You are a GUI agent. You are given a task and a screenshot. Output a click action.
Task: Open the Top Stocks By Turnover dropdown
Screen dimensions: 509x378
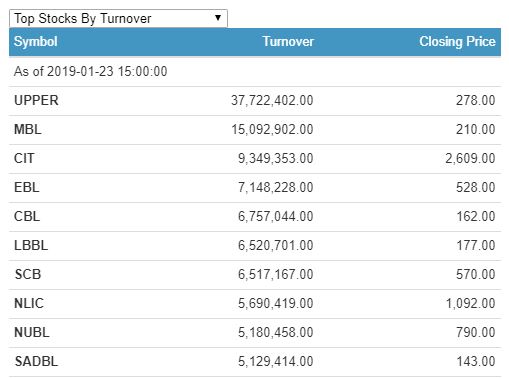pyautogui.click(x=118, y=18)
